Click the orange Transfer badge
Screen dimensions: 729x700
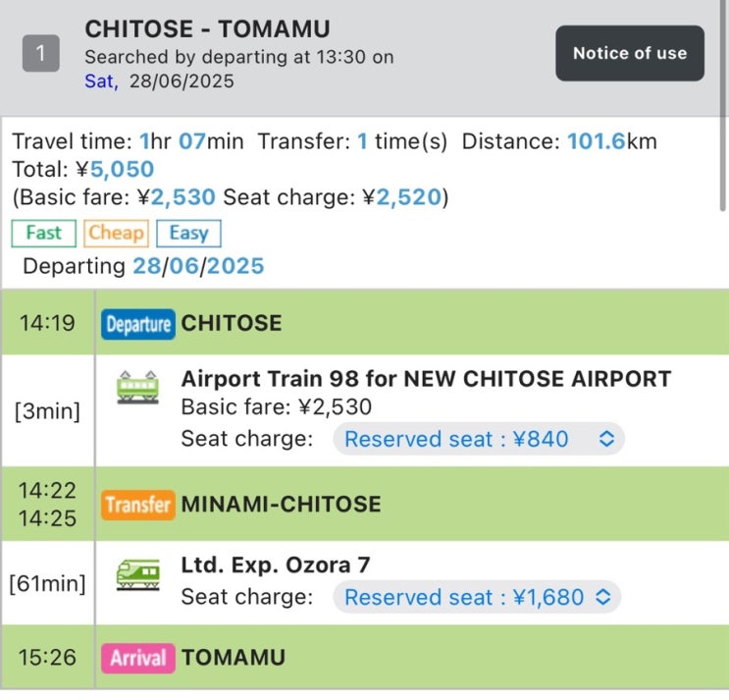coord(137,505)
